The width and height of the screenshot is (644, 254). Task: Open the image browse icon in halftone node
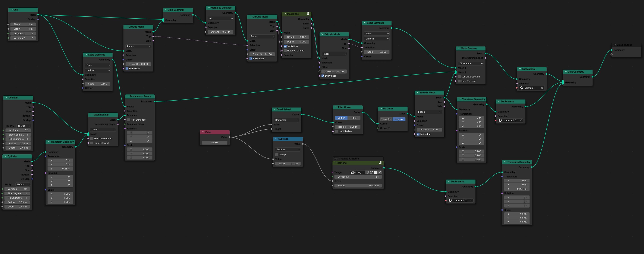coord(353,172)
